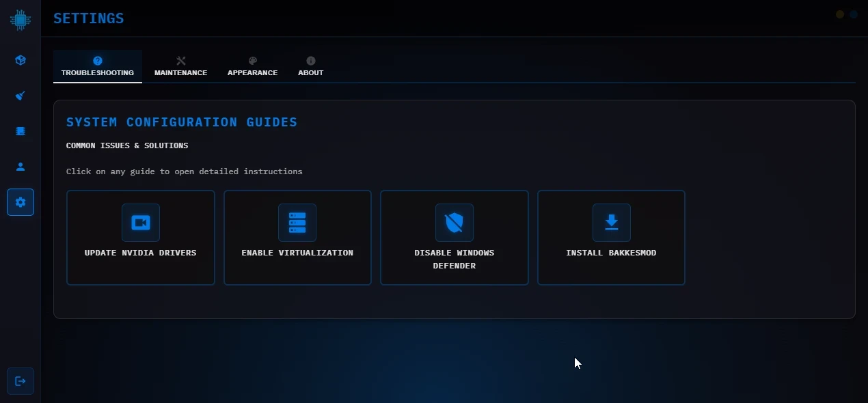Click the info circle About icon
868x403 pixels.
tap(311, 61)
